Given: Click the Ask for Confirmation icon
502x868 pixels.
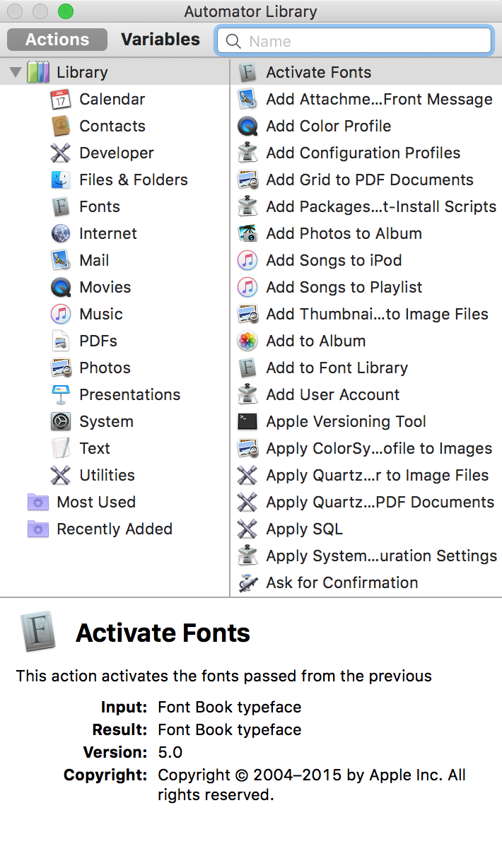Looking at the screenshot, I should [x=247, y=582].
